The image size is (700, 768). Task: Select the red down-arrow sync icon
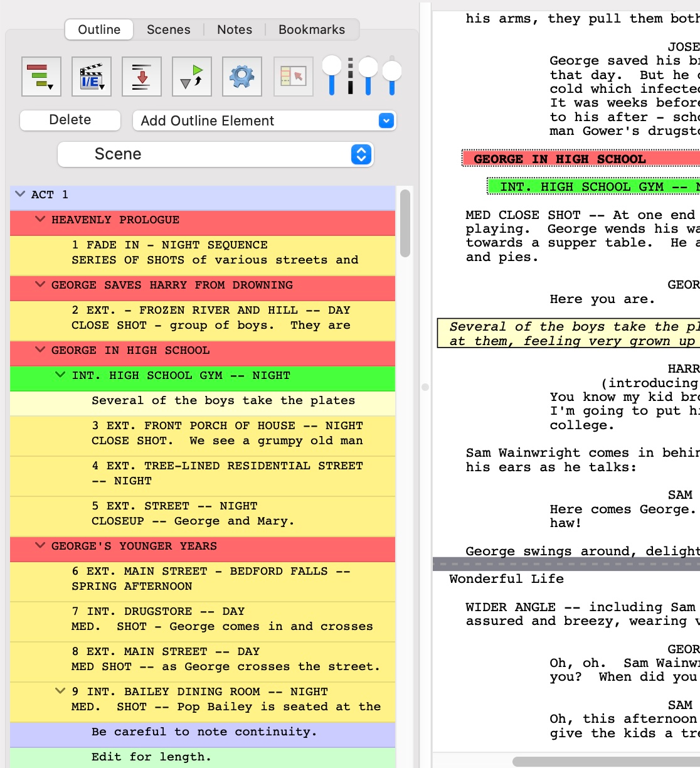click(141, 75)
